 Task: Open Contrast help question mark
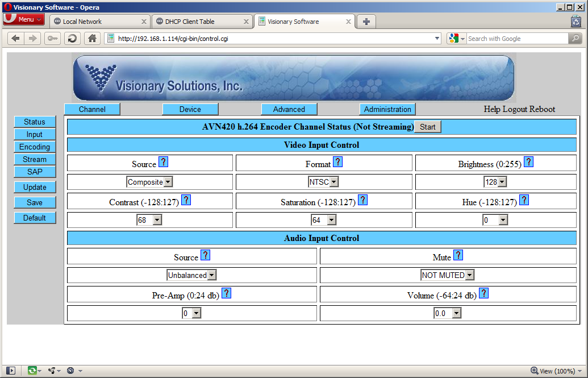186,200
